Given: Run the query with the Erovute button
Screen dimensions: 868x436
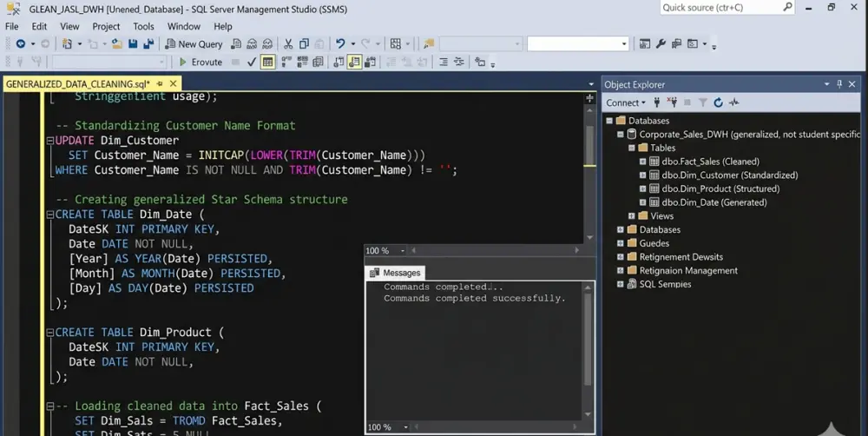Looking at the screenshot, I should tap(201, 62).
